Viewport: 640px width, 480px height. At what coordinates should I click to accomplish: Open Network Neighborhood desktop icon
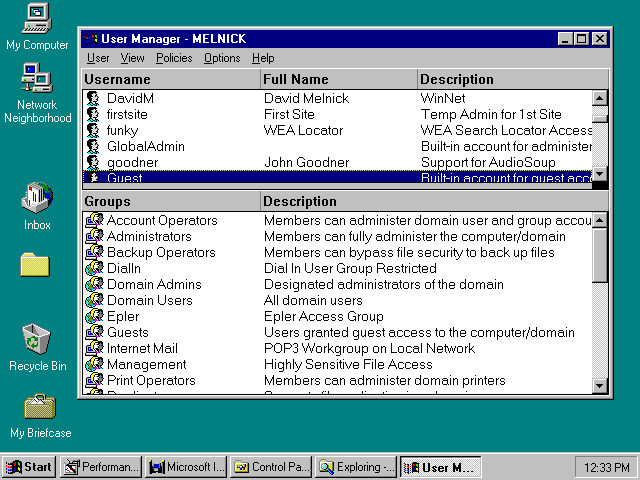[37, 78]
